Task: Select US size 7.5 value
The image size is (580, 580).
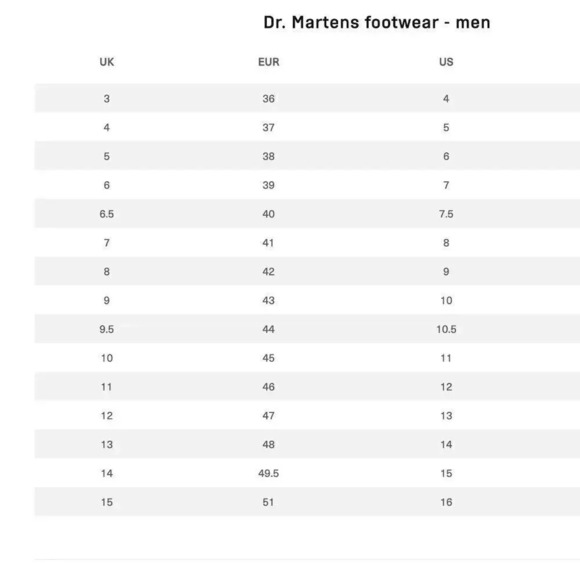Action: 446,214
